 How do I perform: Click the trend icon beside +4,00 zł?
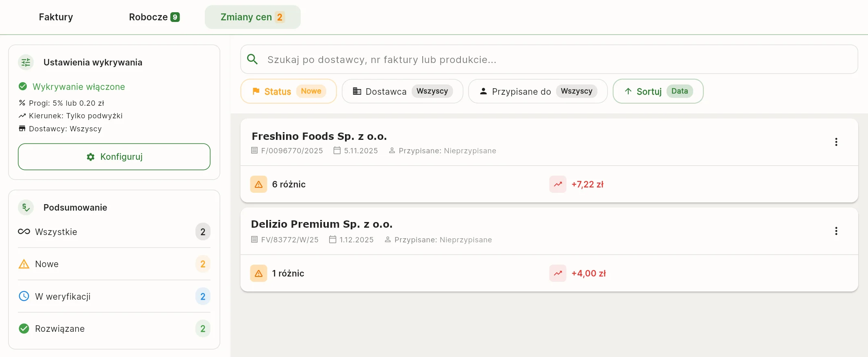tap(558, 273)
